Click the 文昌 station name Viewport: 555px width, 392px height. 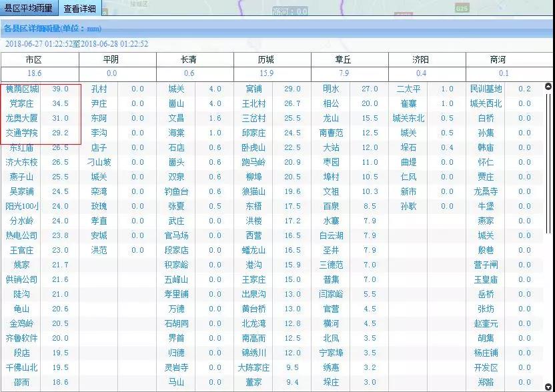tap(176, 118)
